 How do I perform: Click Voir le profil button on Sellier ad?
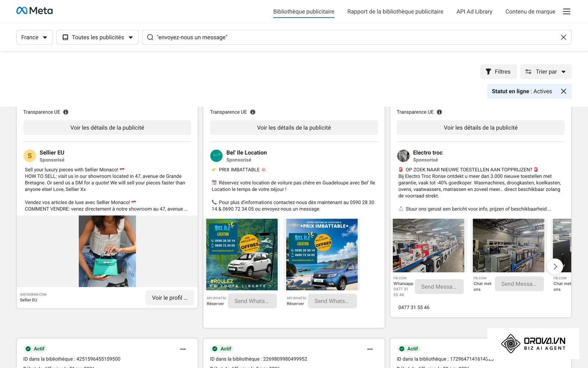point(169,298)
